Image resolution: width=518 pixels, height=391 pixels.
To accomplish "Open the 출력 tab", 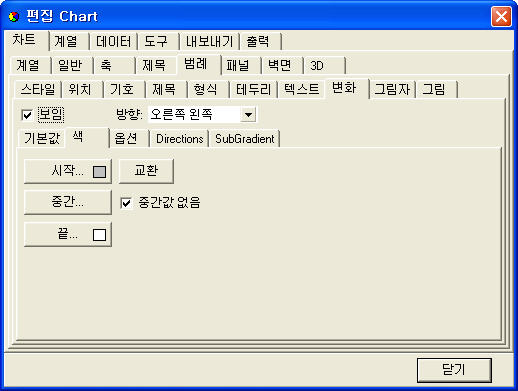I will (x=261, y=41).
